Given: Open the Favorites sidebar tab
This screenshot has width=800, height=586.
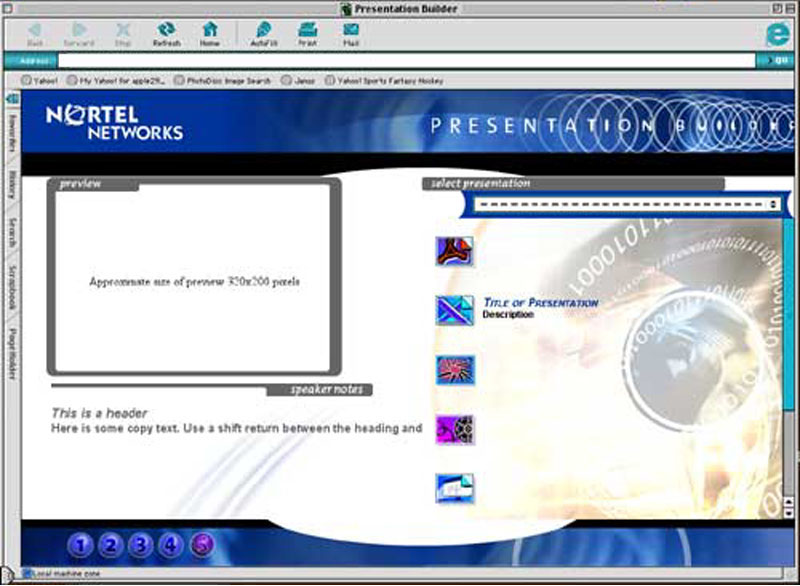Looking at the screenshot, I should click(12, 132).
